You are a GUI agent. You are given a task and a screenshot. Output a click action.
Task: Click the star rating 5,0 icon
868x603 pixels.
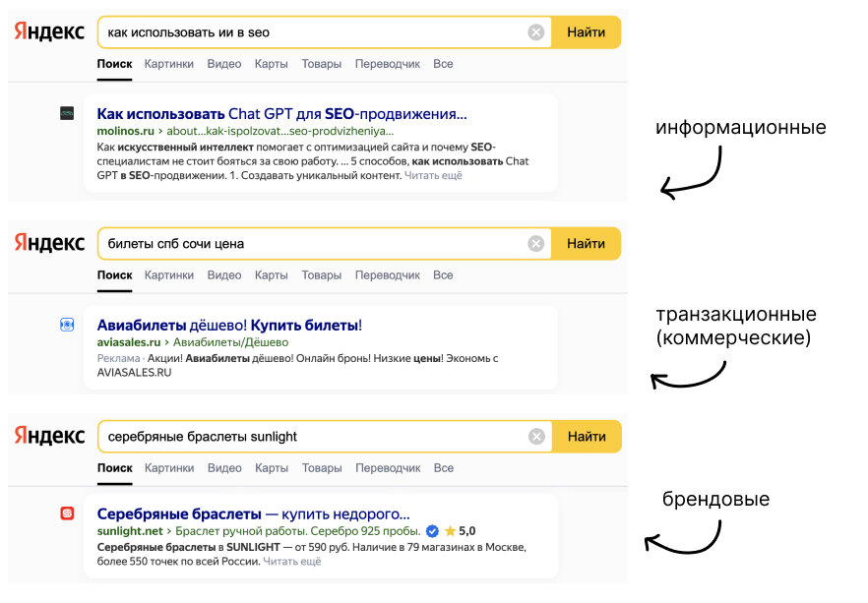[450, 531]
